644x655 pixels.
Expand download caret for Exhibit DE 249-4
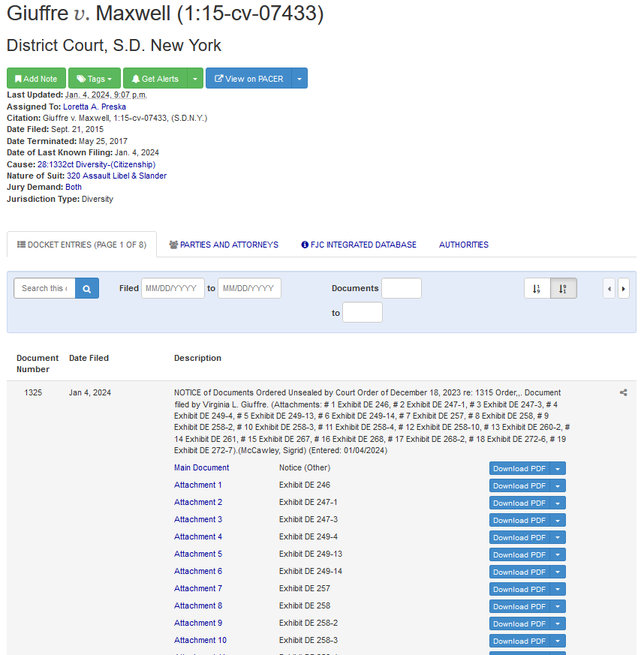[x=558, y=537]
